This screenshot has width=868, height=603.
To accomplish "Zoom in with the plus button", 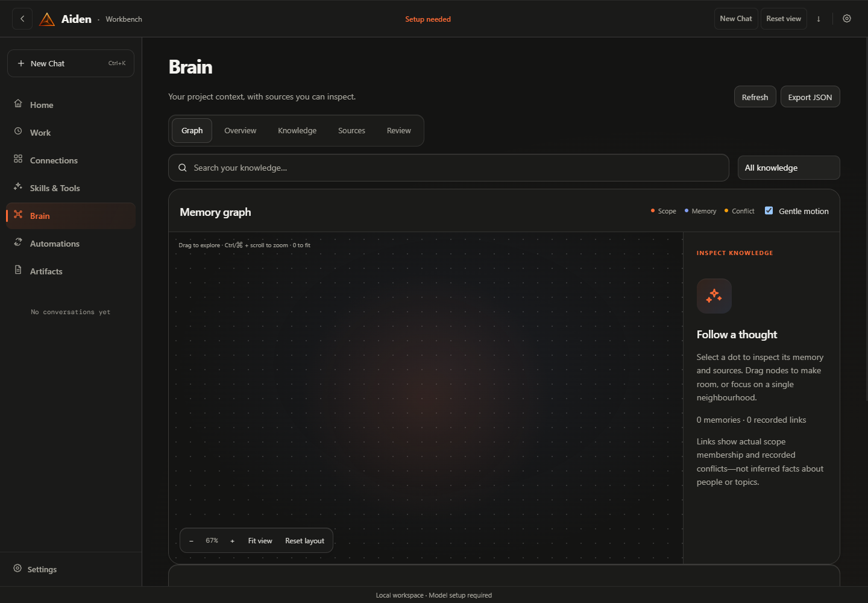I will pyautogui.click(x=232, y=541).
